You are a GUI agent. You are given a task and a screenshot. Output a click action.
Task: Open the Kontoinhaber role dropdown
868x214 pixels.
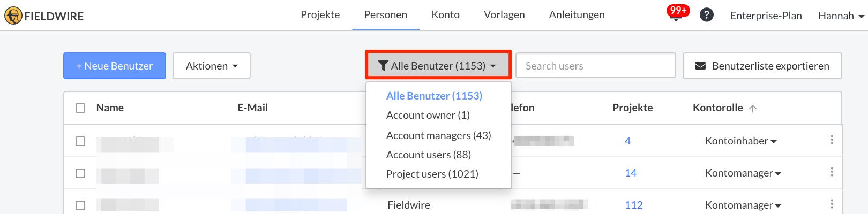(x=741, y=141)
